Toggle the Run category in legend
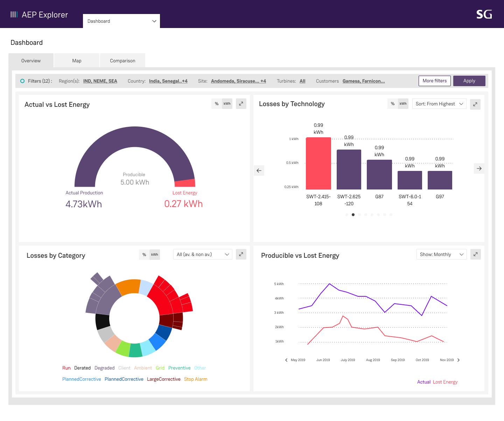Screen dimensions: 504x421 66,368
